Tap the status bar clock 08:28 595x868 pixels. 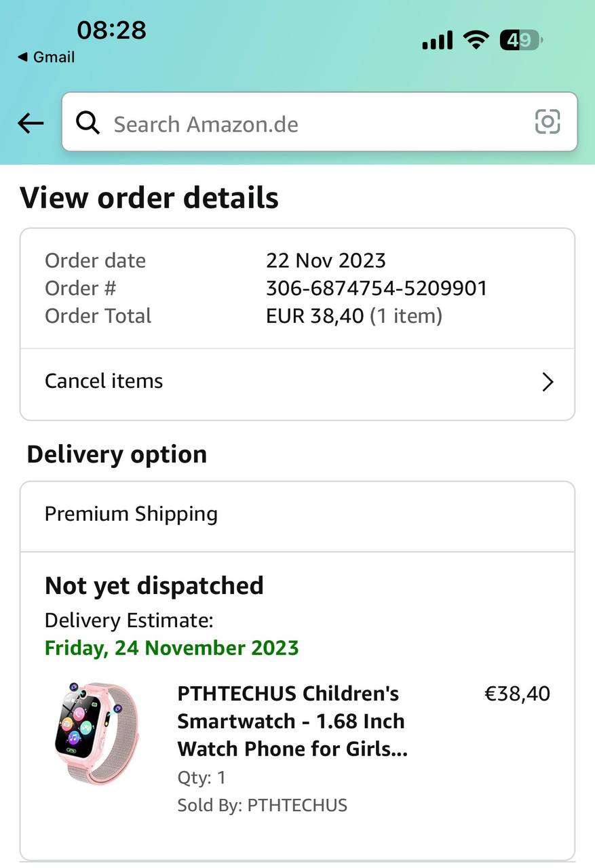click(x=111, y=30)
